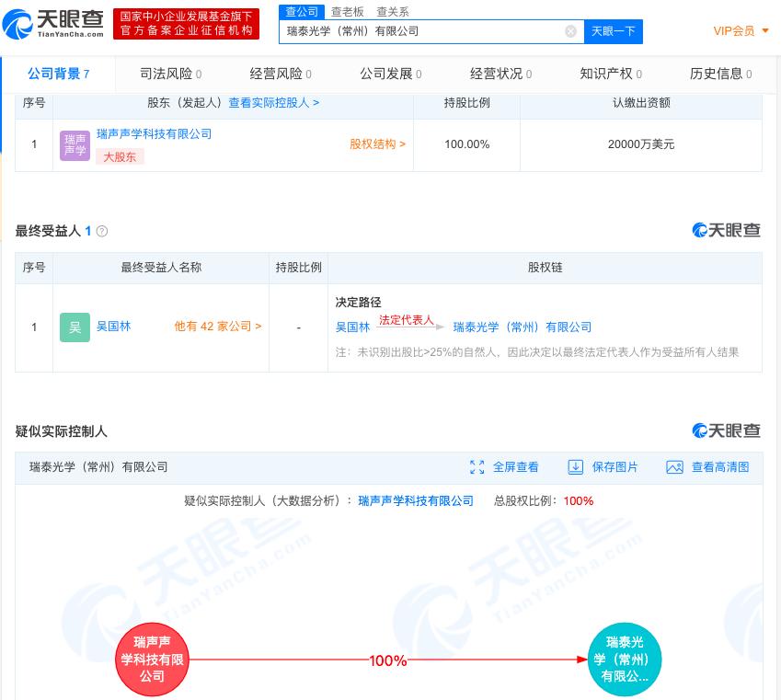This screenshot has width=781, height=700.
Task: Open the 股权结构 link
Action: [x=377, y=144]
